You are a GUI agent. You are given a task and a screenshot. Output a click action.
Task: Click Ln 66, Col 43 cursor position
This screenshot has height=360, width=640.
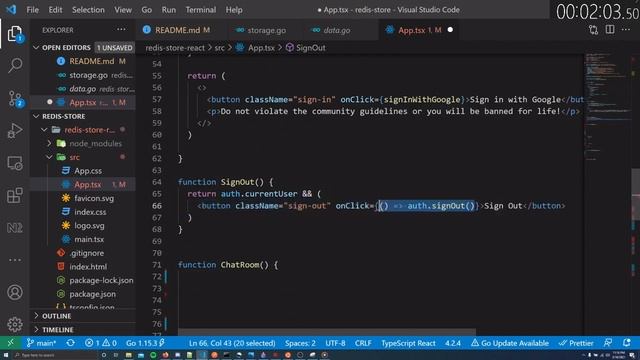[232, 343]
